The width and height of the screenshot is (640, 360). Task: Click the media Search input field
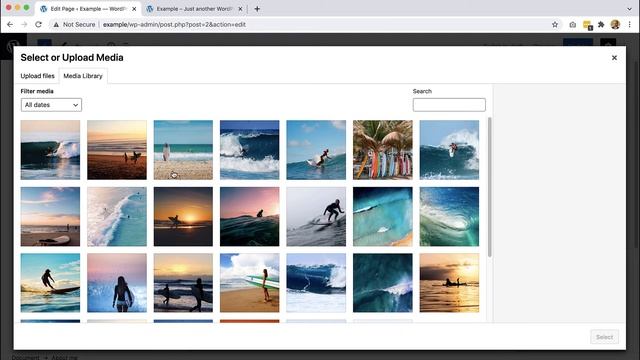click(449, 105)
